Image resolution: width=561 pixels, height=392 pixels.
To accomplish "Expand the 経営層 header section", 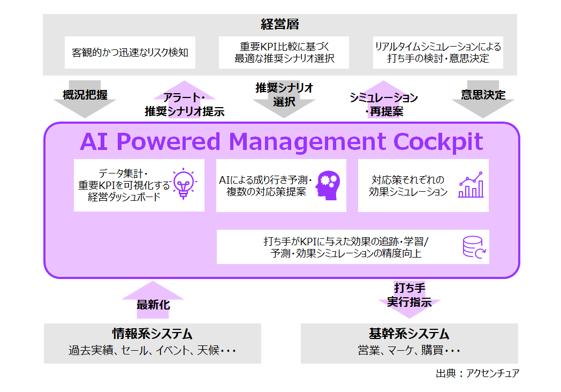I will pyautogui.click(x=279, y=24).
